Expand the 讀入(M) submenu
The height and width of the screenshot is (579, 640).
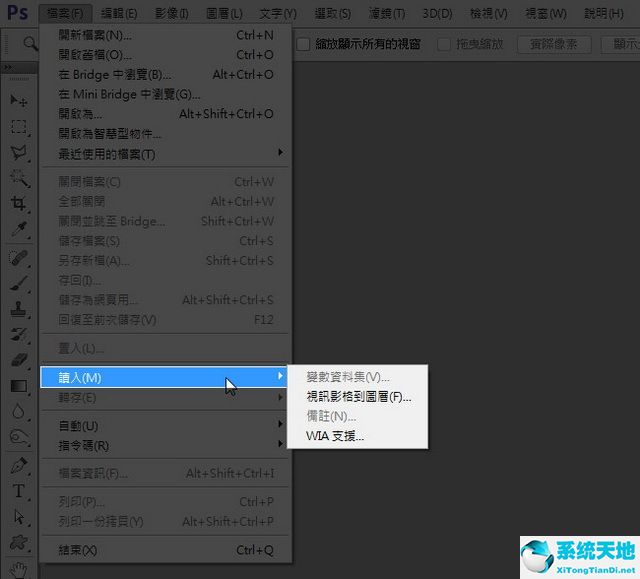tap(164, 377)
